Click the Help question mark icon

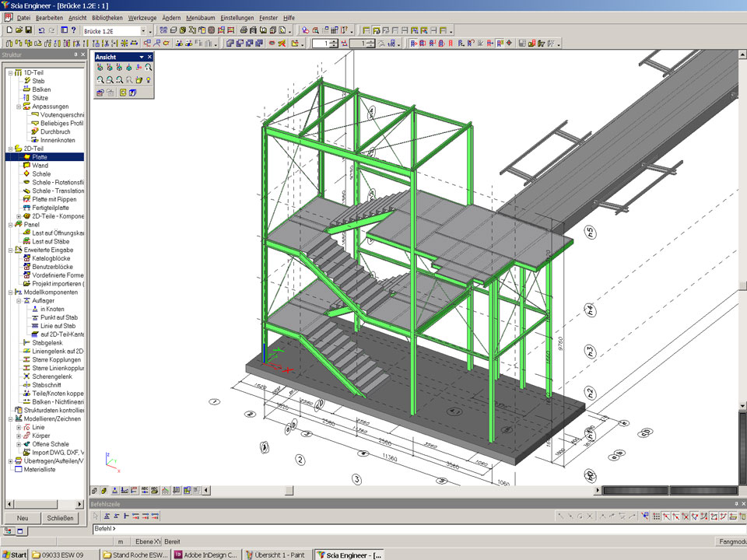tap(72, 30)
